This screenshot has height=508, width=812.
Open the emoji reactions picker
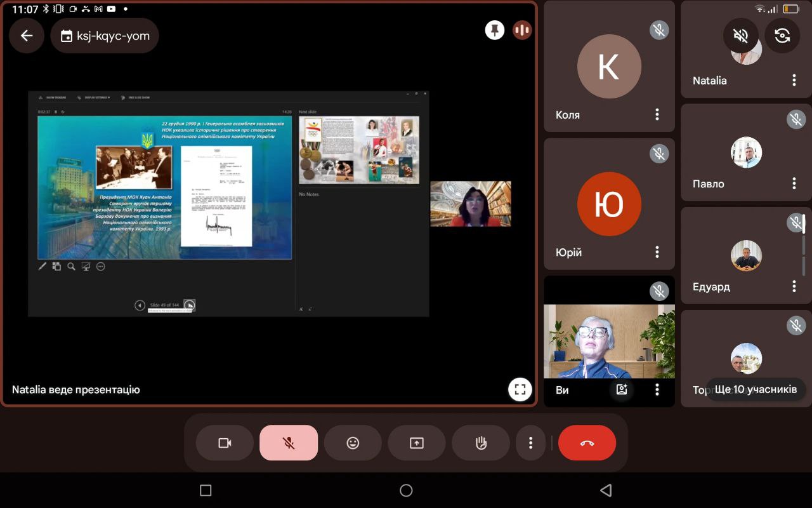tap(353, 443)
